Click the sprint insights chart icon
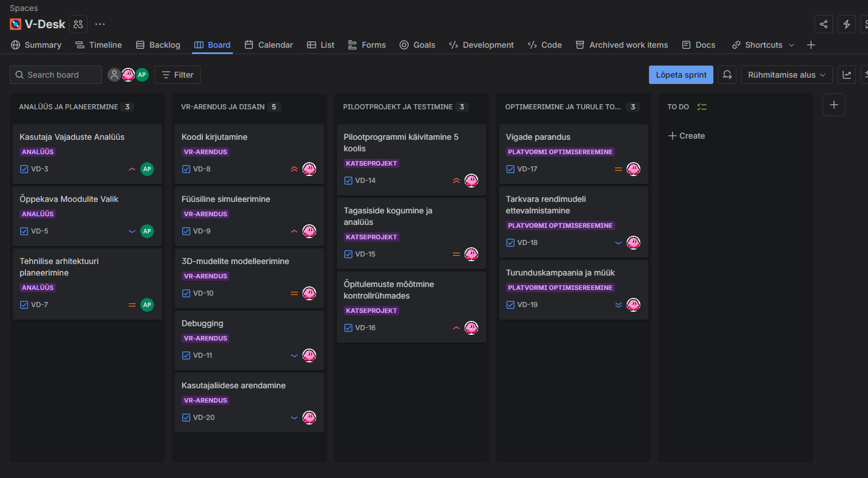868x478 pixels. 847,75
